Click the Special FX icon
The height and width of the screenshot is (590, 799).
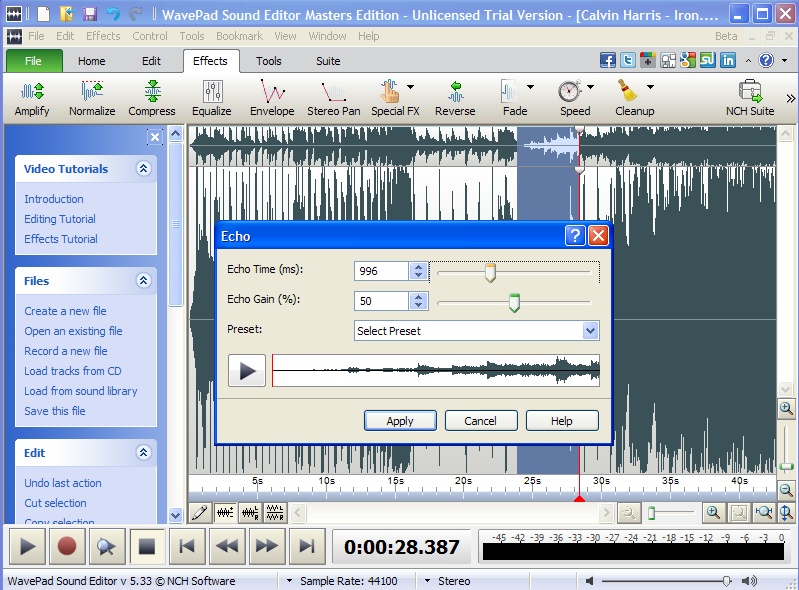coord(390,92)
